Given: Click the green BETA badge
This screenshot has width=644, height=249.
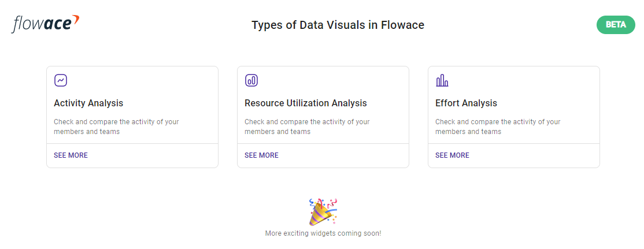Looking at the screenshot, I should [x=616, y=25].
